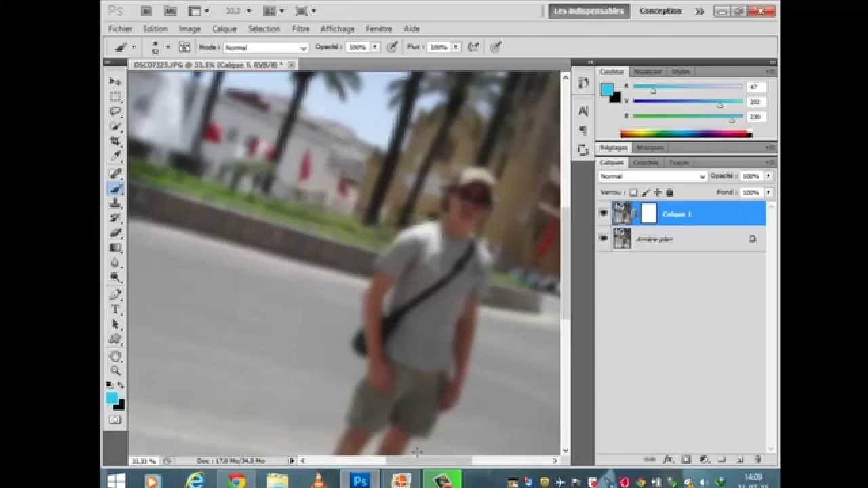This screenshot has height=488, width=868.
Task: Select the Hand tool
Action: click(115, 357)
